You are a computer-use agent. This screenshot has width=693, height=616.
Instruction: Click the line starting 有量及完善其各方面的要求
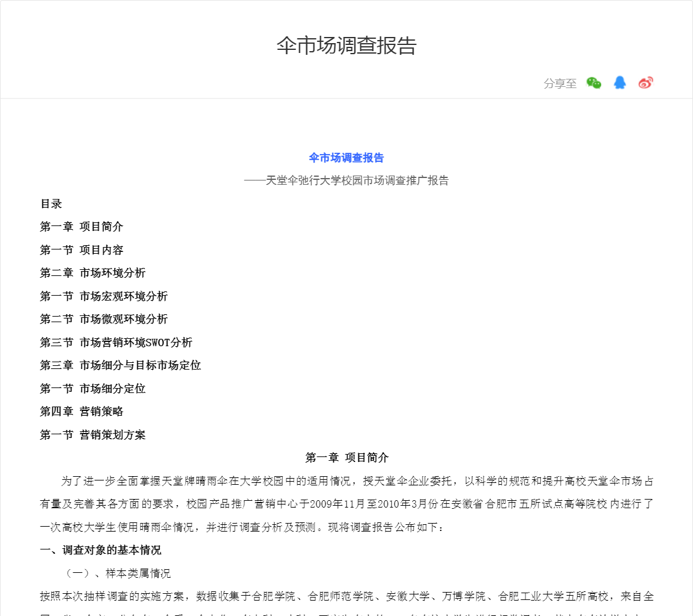(346, 505)
